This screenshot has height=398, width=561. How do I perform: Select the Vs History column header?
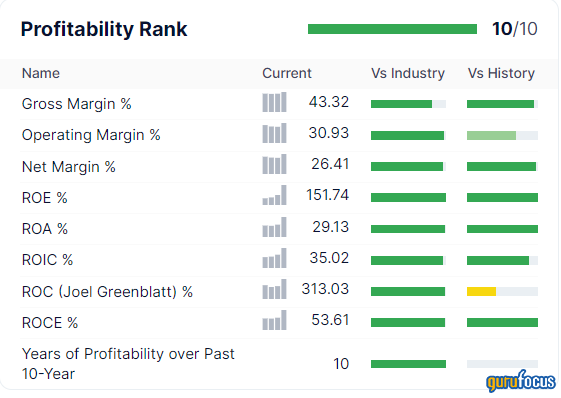pyautogui.click(x=501, y=73)
